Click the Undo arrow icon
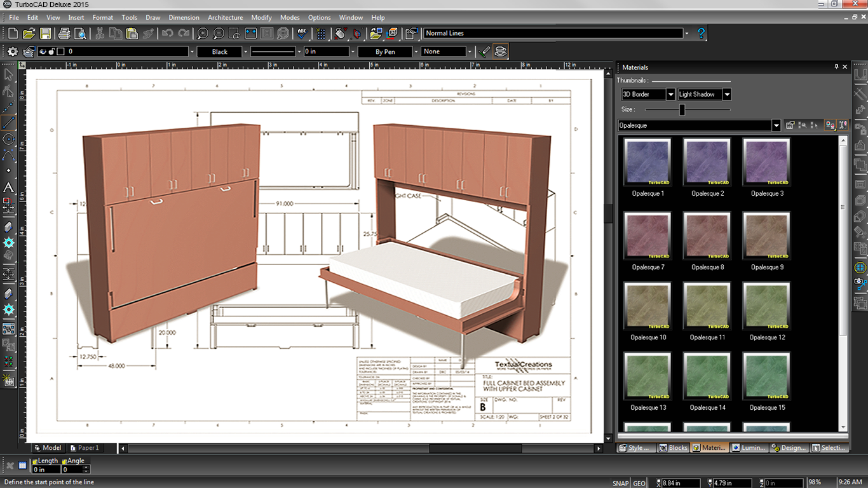This screenshot has width=868, height=488. click(x=167, y=34)
